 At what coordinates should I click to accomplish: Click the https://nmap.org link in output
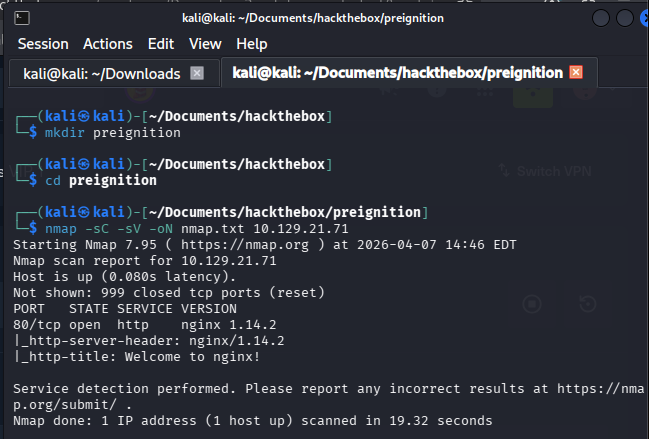pyautogui.click(x=245, y=245)
